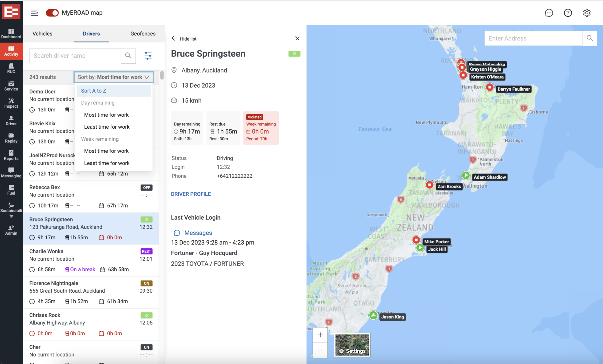The image size is (603, 364).
Task: Click the Rest due 1h 55m card
Action: (x=223, y=128)
